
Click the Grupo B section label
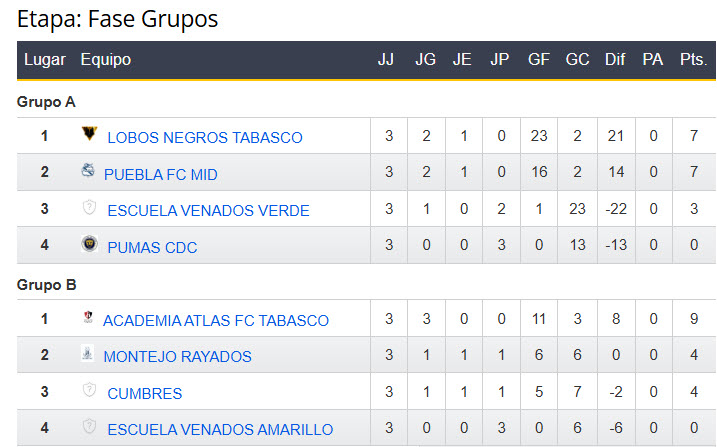tap(47, 285)
